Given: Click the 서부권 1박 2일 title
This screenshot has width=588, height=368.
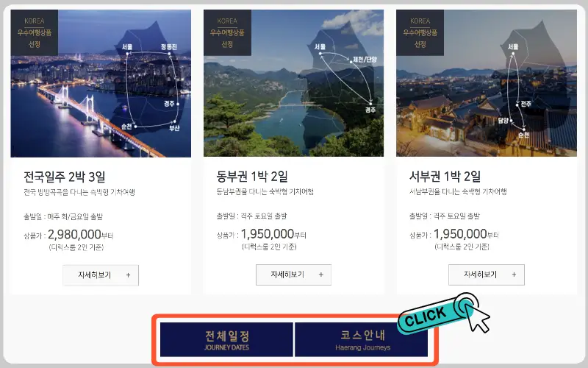Looking at the screenshot, I should [x=445, y=176].
